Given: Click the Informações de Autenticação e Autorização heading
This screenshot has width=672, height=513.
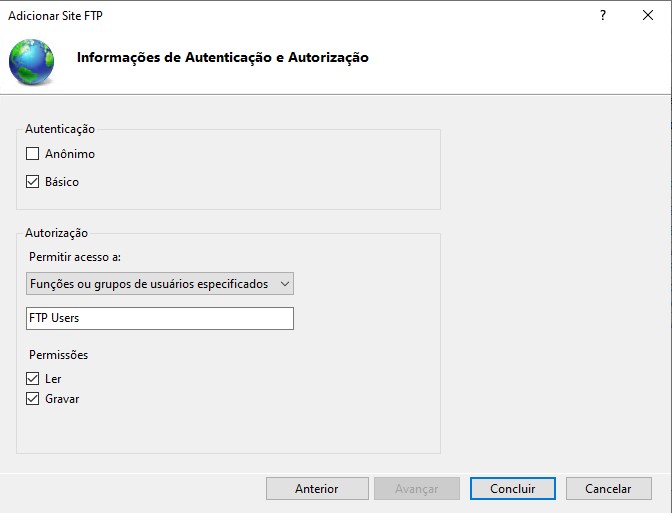Looking at the screenshot, I should click(223, 58).
